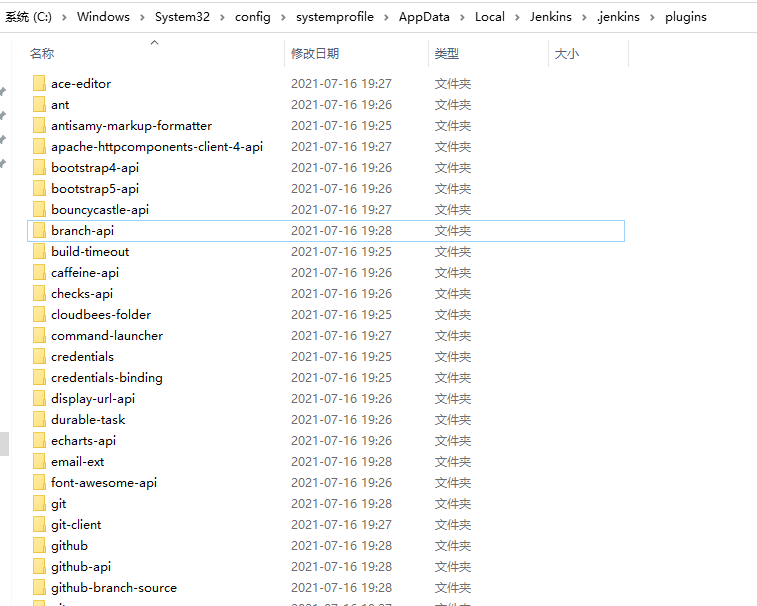This screenshot has width=757, height=606.
Task: Click the bootstrap4-api folder icon
Action: coord(40,168)
